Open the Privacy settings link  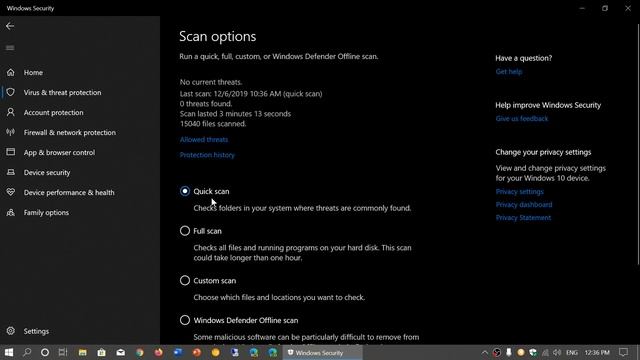click(x=520, y=191)
